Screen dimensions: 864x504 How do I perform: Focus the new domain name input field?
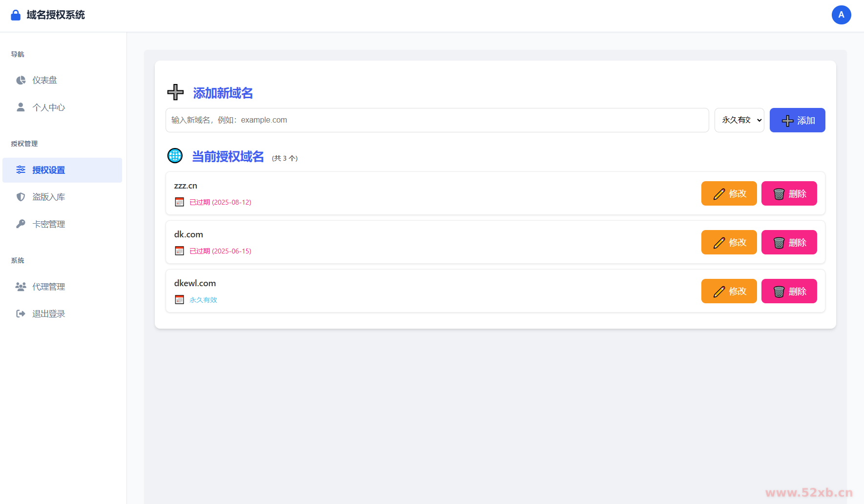tap(437, 120)
